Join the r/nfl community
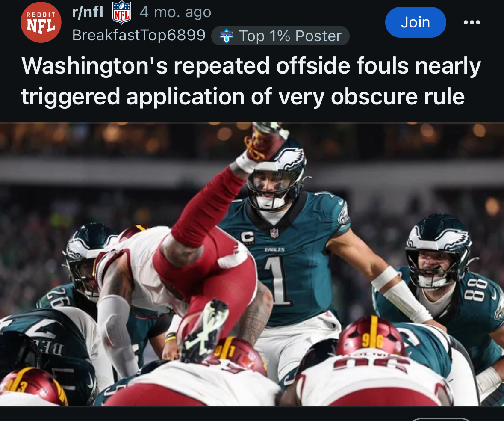Viewport: 504px width, 421px height. pos(415,22)
